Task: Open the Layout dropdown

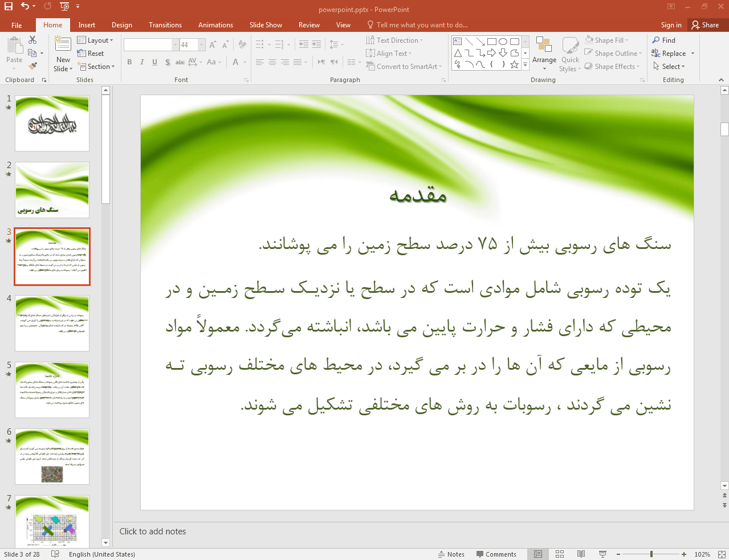Action: (95, 40)
